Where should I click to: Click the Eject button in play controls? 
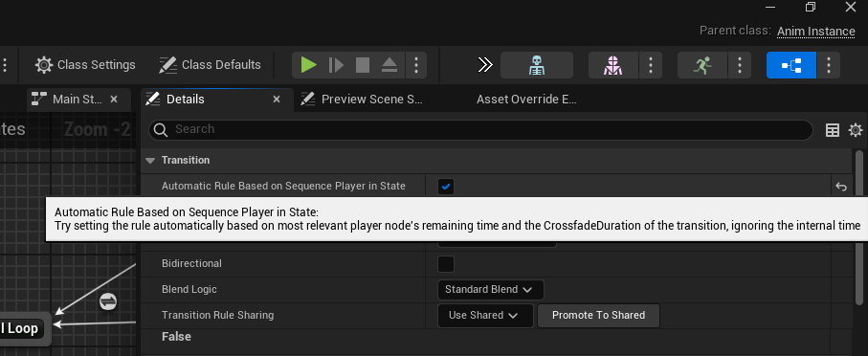tap(389, 65)
